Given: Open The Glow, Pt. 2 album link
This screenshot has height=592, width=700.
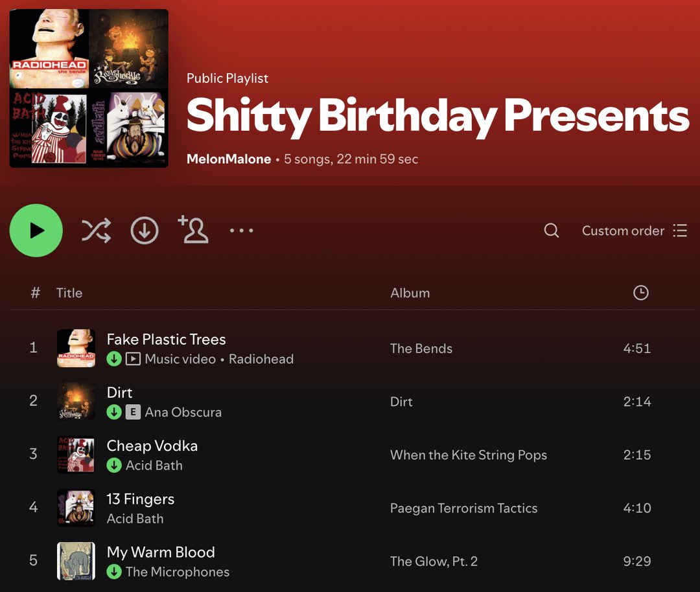Looking at the screenshot, I should coord(434,561).
